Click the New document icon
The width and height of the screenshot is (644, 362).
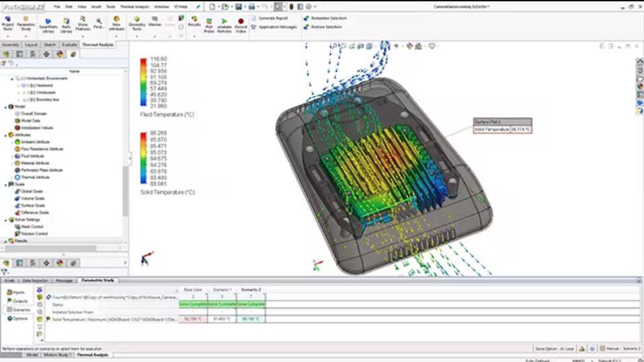tap(212, 7)
